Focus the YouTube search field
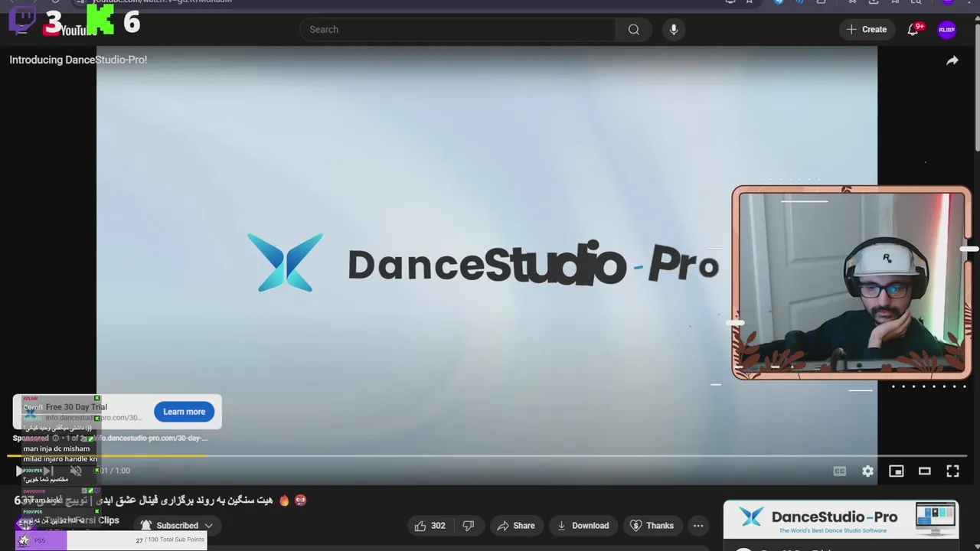The height and width of the screenshot is (551, 980). pos(458,29)
